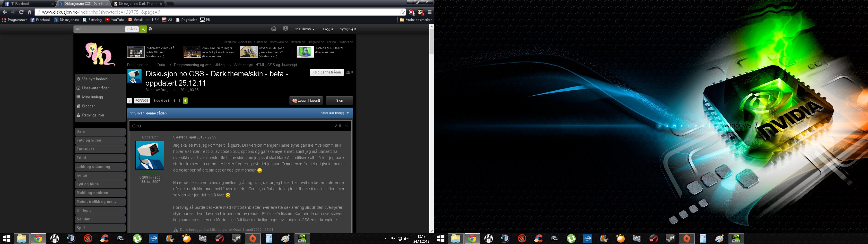
Task: Open Occi's moderator avatar
Action: coord(150,155)
